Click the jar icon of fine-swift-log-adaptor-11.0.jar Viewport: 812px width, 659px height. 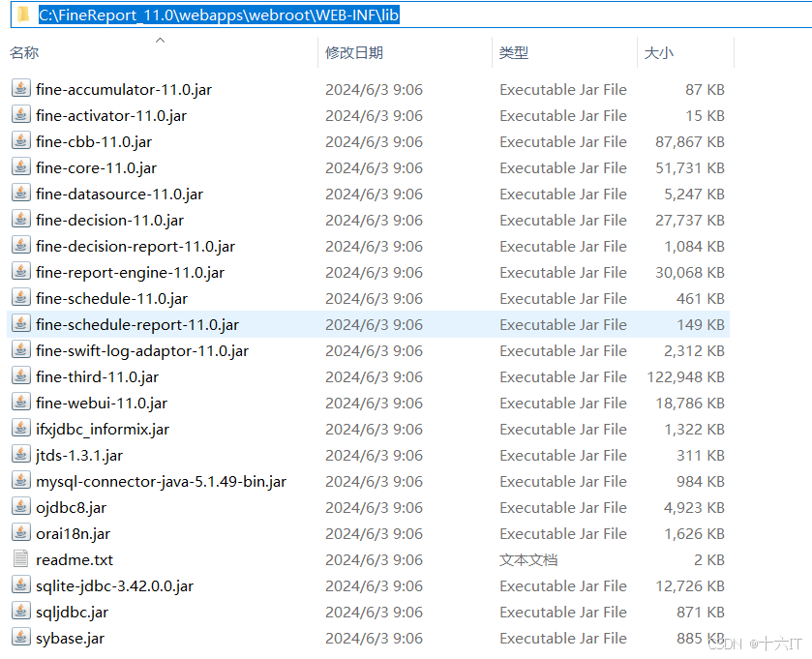point(20,350)
